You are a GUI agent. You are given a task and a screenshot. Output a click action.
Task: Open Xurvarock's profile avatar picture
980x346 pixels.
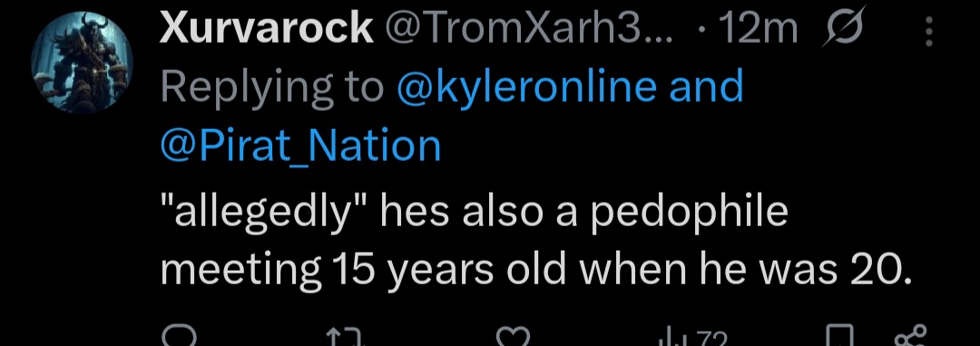pyautogui.click(x=82, y=62)
